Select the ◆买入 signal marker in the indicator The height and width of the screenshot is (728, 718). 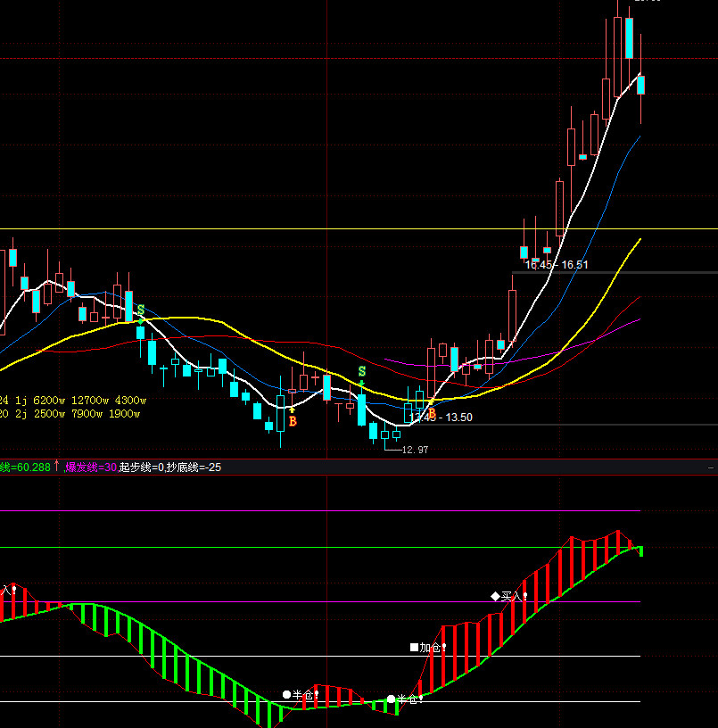coord(509,596)
